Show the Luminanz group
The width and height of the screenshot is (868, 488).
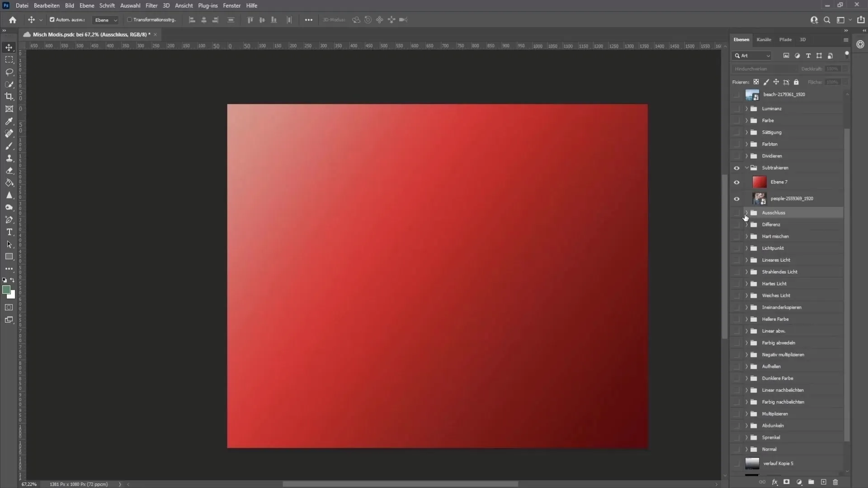coord(736,109)
